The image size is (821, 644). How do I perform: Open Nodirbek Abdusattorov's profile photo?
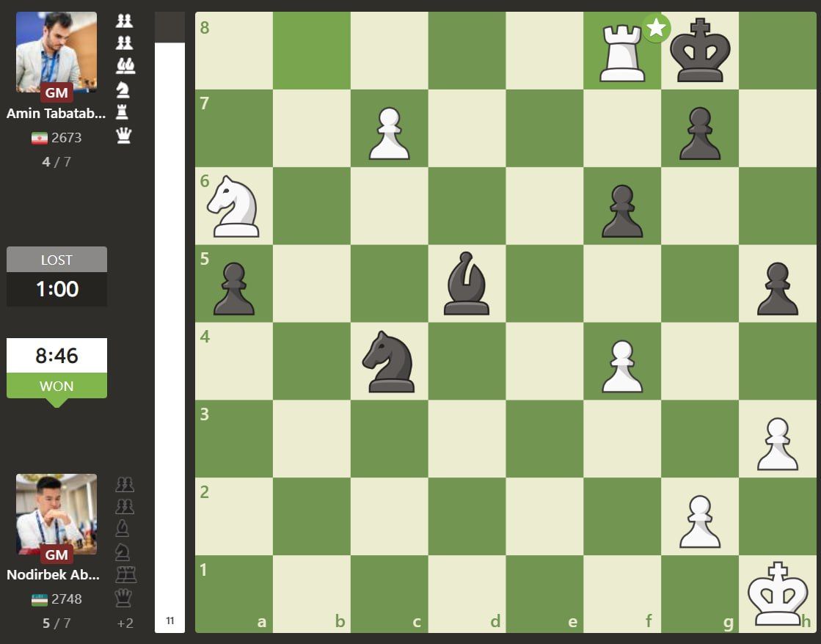(x=56, y=514)
